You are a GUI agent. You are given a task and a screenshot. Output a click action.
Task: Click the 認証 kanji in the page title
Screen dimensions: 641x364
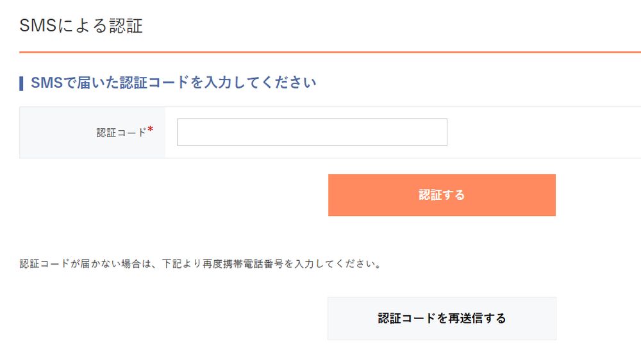(x=126, y=26)
